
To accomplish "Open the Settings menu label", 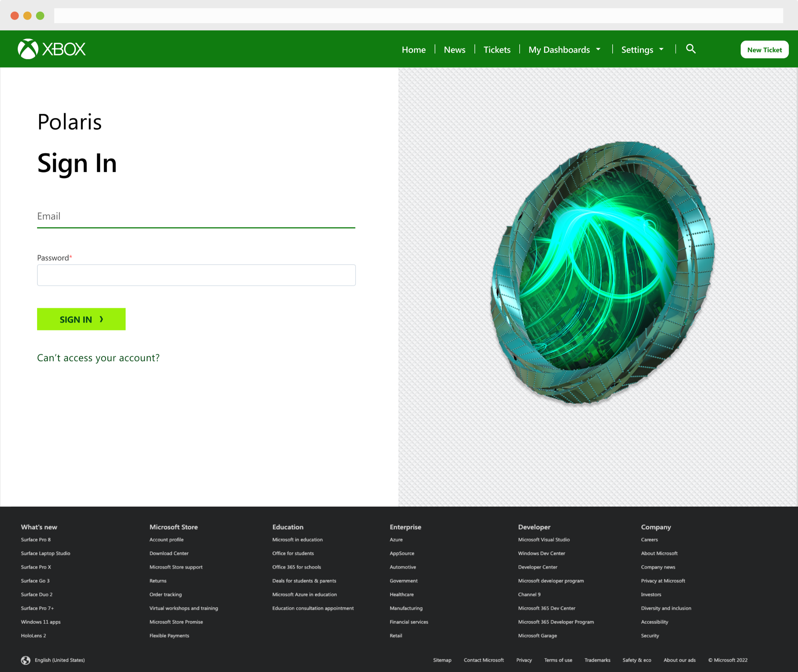I will tap(637, 49).
